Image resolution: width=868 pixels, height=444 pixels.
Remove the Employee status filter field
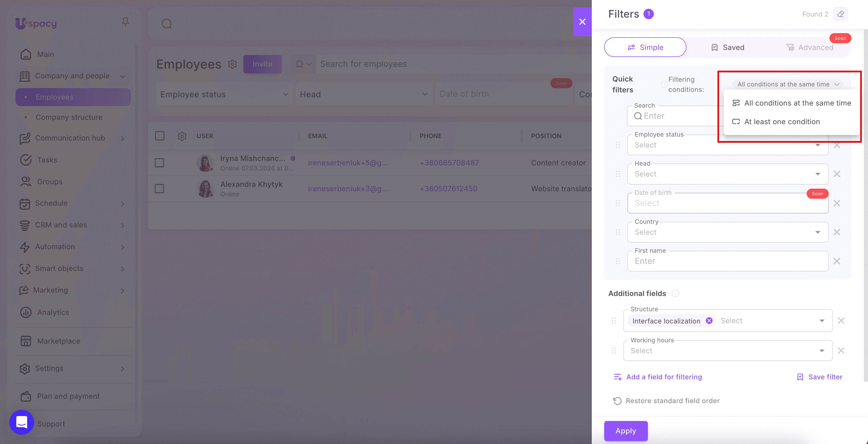click(837, 145)
